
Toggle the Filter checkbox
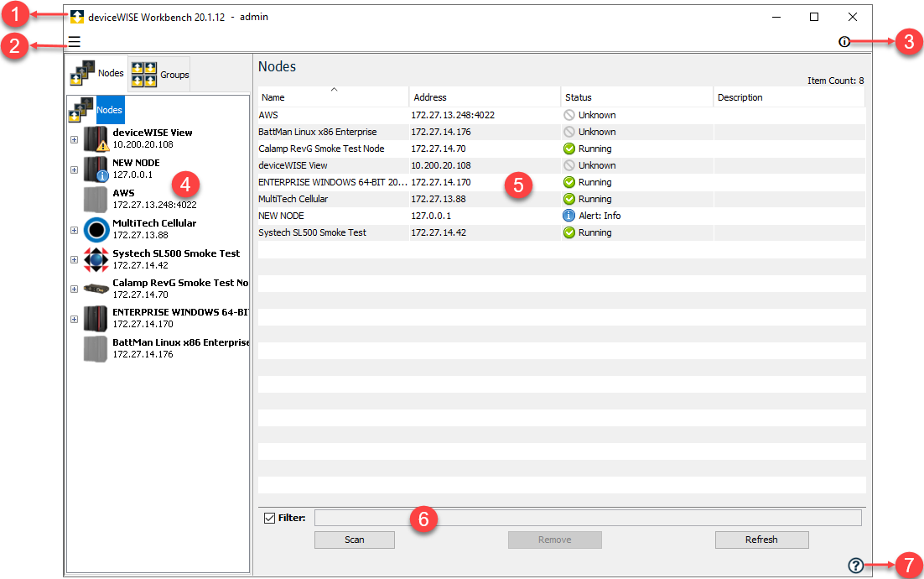(x=270, y=518)
